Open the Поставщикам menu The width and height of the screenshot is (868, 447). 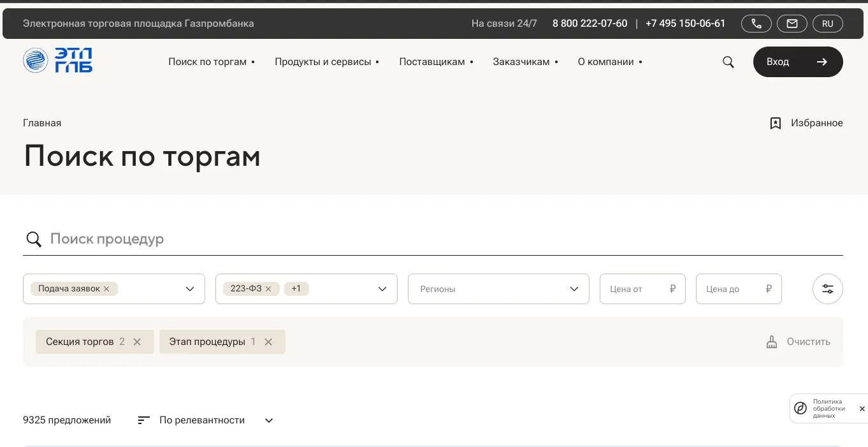pyautogui.click(x=436, y=62)
